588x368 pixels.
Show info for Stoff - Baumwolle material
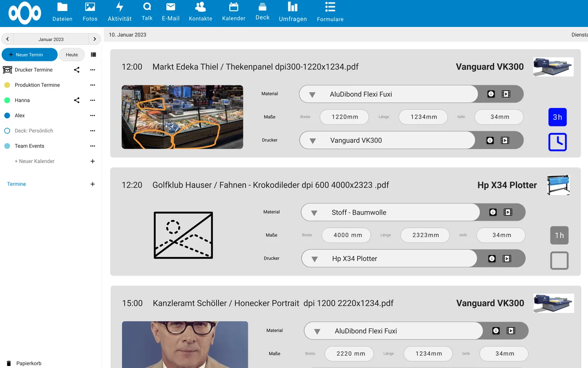(x=493, y=212)
